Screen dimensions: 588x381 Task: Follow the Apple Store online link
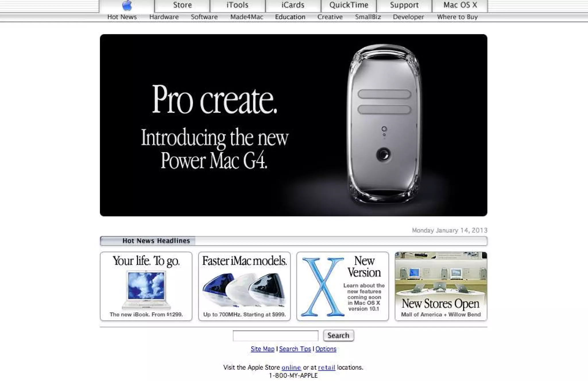291,367
